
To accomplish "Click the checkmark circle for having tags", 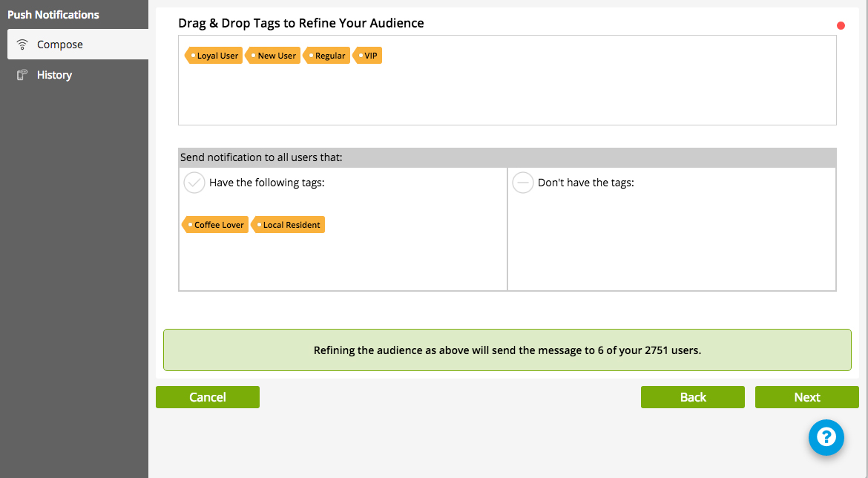I will (194, 183).
